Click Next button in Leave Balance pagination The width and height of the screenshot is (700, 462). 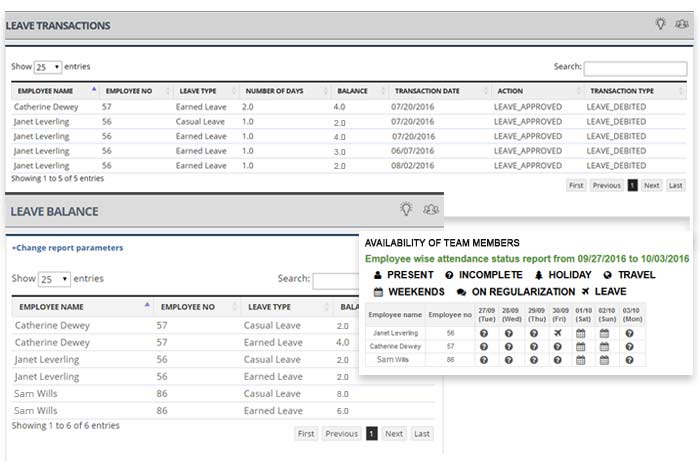point(394,433)
